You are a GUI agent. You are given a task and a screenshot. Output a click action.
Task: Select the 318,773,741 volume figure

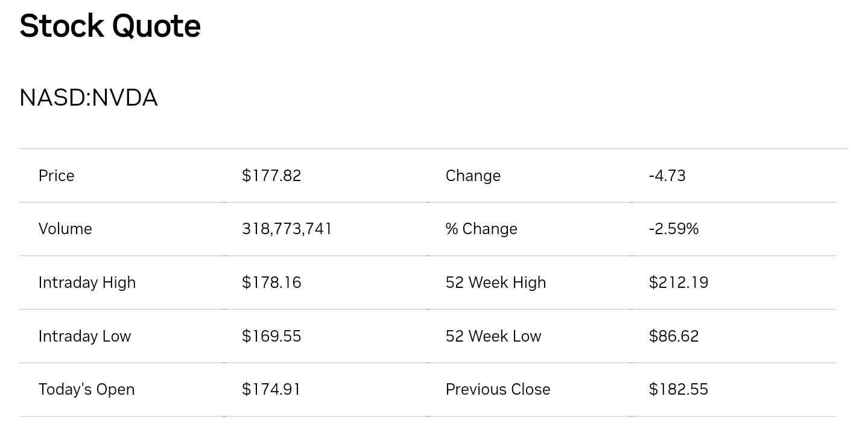tap(287, 229)
